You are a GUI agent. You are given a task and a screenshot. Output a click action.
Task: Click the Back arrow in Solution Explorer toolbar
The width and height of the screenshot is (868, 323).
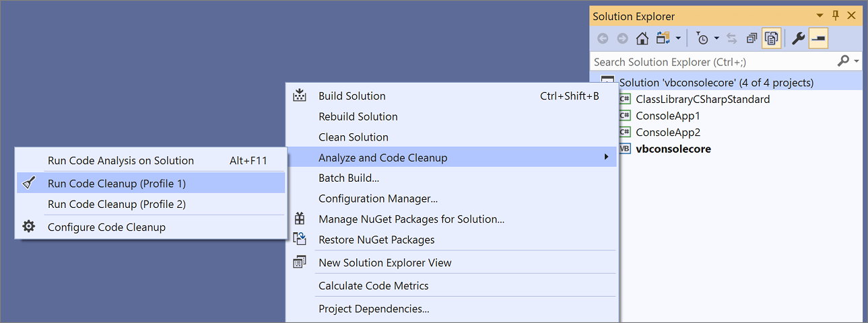(603, 38)
